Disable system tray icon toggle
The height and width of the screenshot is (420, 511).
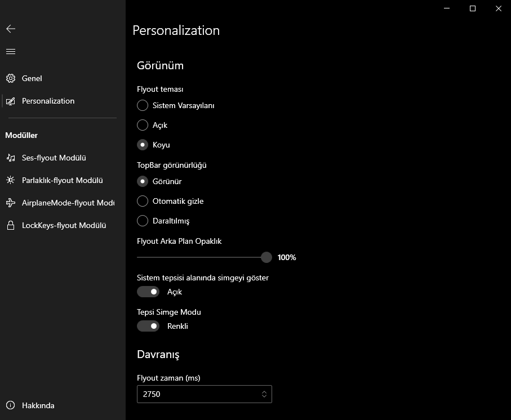(x=148, y=292)
